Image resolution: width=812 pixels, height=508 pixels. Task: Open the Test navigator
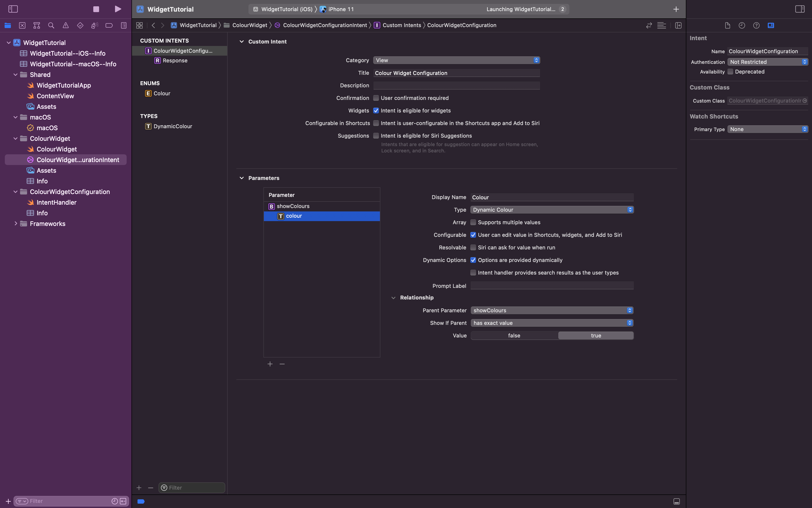tap(80, 25)
